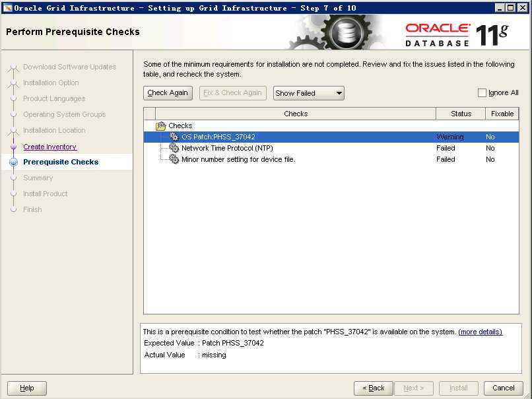This screenshot has width=532, height=399.
Task: Click the Fixable column header
Action: [x=502, y=114]
